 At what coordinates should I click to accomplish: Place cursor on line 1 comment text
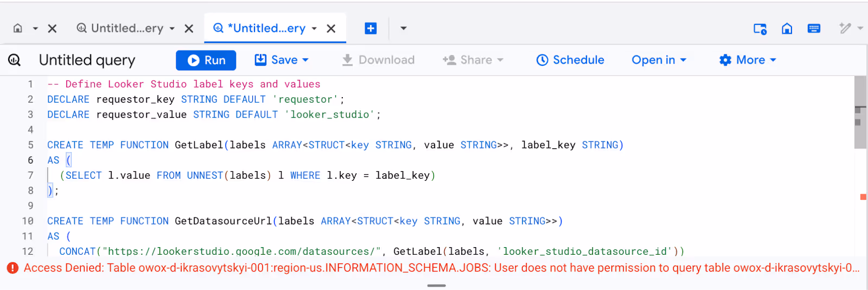(x=184, y=84)
